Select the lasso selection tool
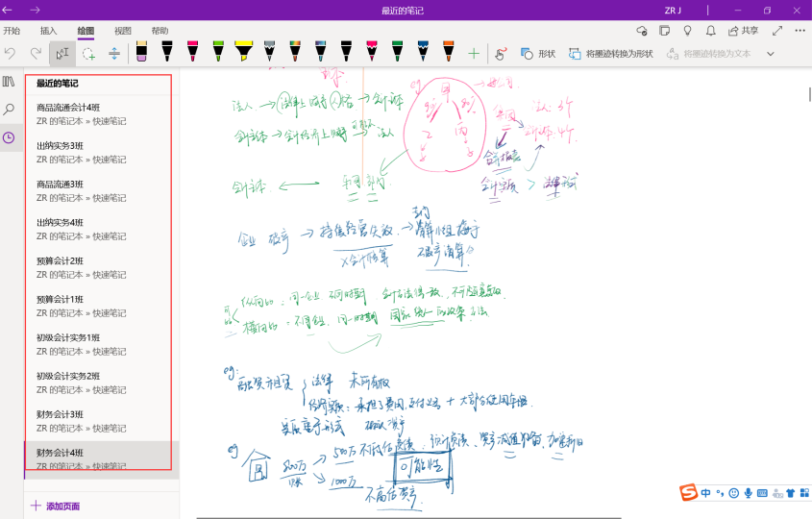Image resolution: width=812 pixels, height=519 pixels. (88, 54)
